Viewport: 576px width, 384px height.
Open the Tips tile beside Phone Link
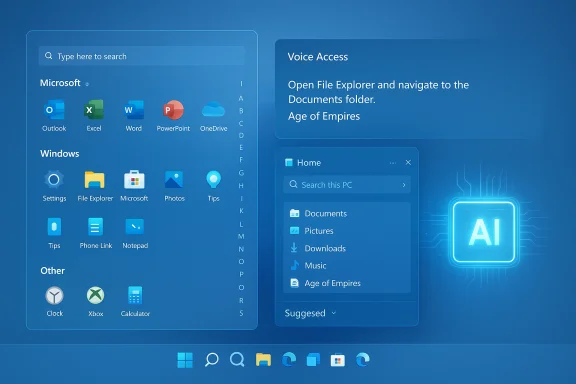tap(54, 233)
